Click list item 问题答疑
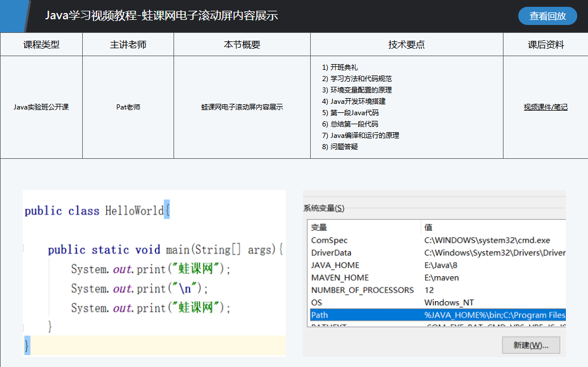 point(344,146)
